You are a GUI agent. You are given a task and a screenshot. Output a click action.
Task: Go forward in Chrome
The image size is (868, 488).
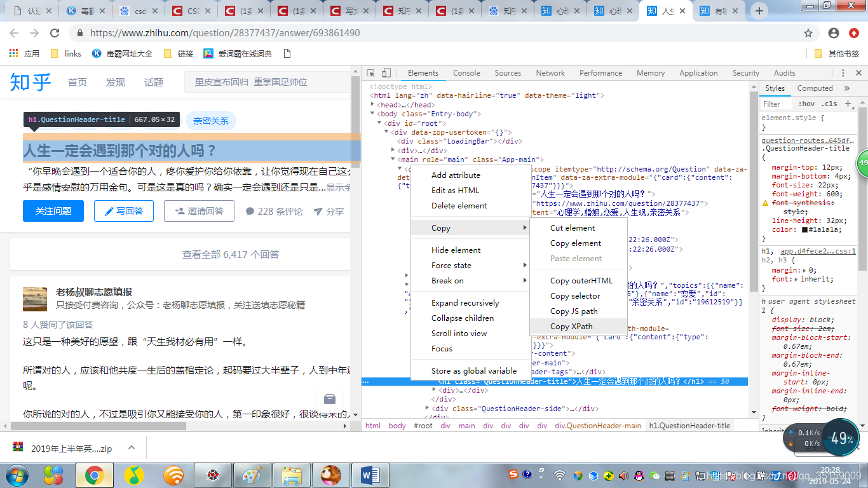point(34,33)
